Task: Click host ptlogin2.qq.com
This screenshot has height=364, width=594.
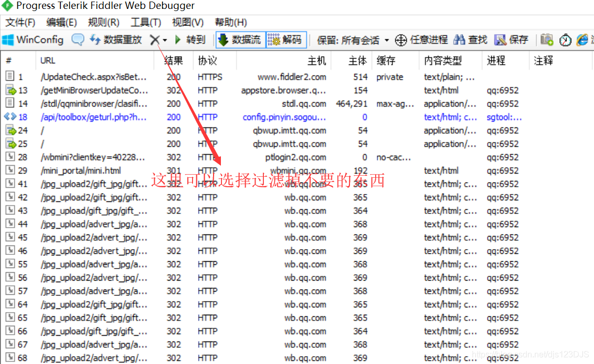Action: click(x=295, y=157)
